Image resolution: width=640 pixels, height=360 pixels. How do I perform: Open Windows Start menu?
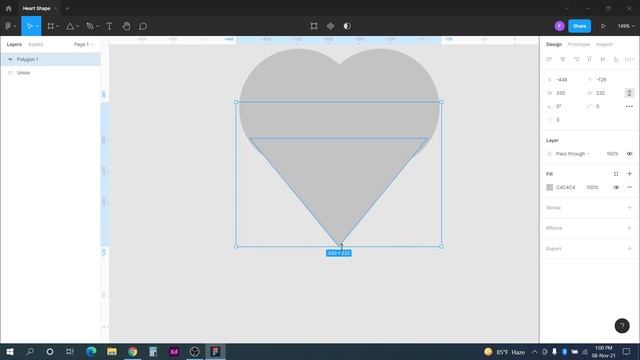coord(10,351)
